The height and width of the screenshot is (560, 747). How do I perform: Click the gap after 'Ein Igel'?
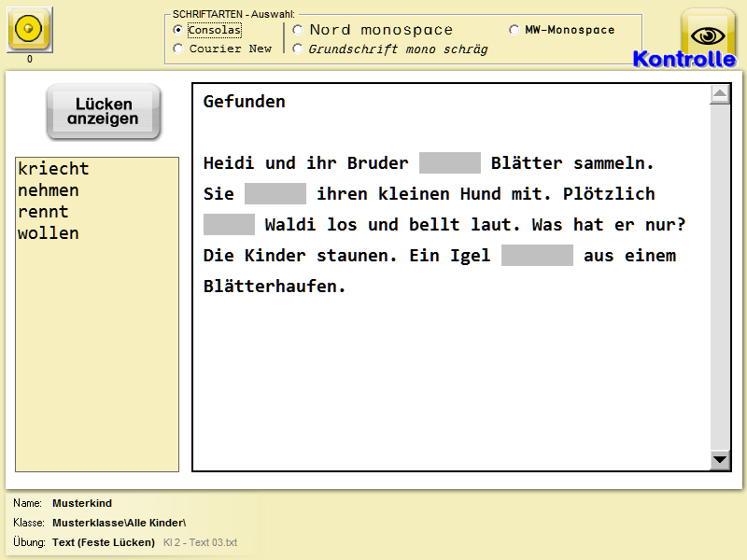coord(537,256)
